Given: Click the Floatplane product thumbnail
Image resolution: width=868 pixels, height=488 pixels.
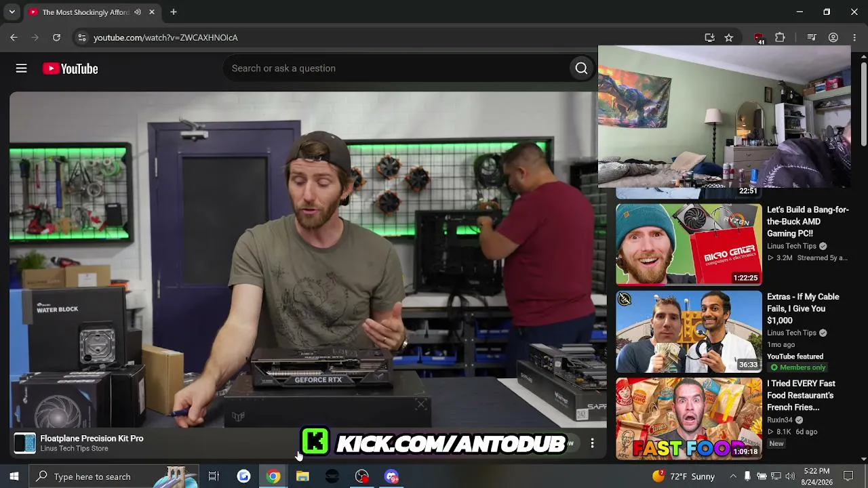Looking at the screenshot, I should click(25, 443).
